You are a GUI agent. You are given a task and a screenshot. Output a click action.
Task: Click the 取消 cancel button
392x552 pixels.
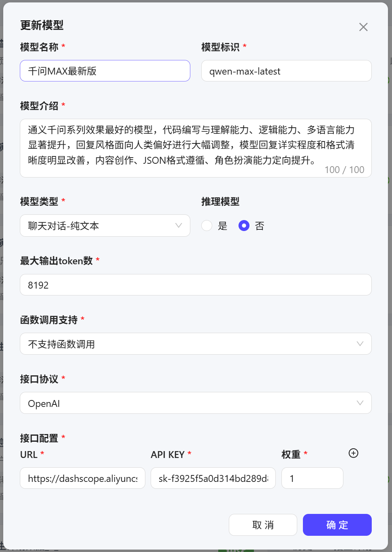(x=262, y=525)
